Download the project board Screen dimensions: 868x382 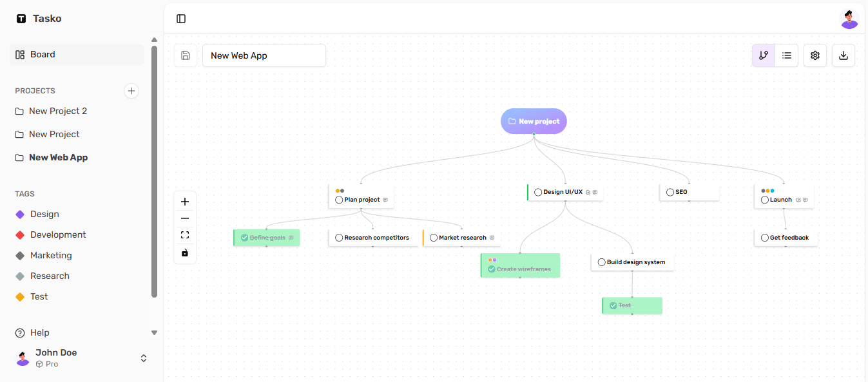click(844, 55)
